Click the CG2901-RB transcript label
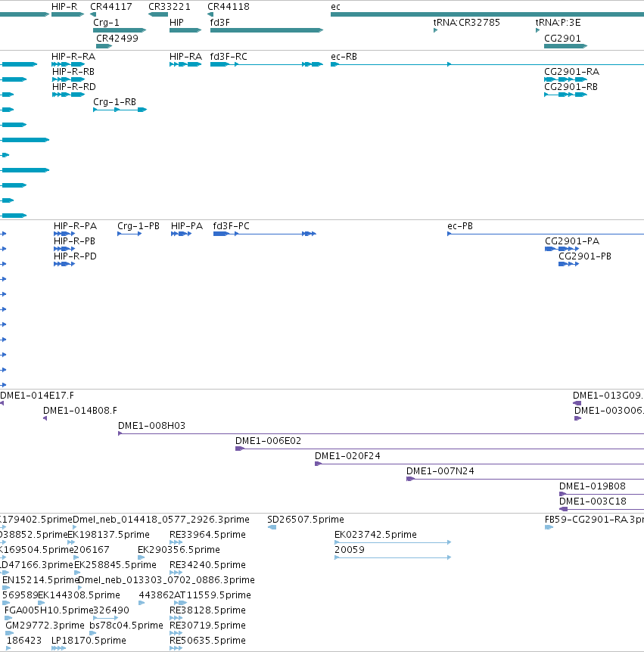 [x=571, y=86]
